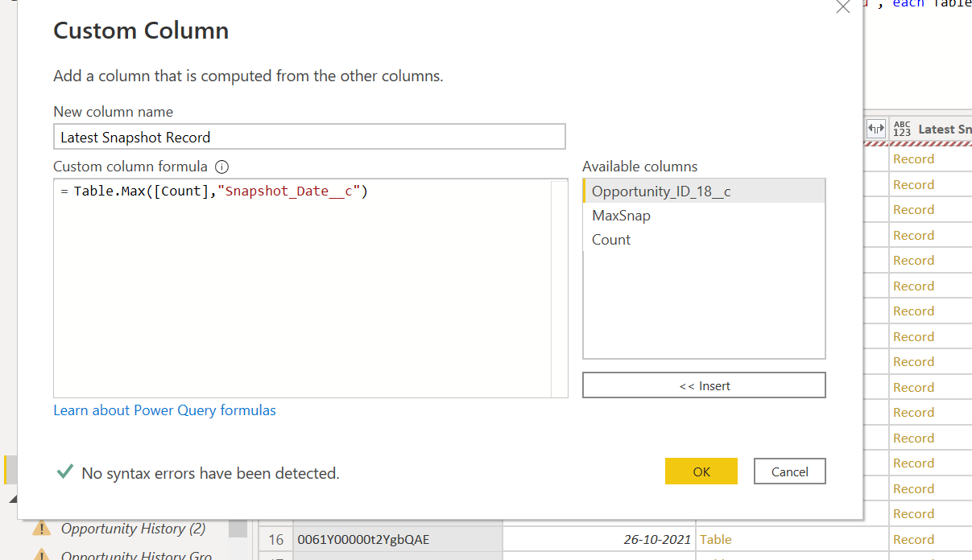This screenshot has width=972, height=560.
Task: Edit the New column name field
Action: coord(309,137)
